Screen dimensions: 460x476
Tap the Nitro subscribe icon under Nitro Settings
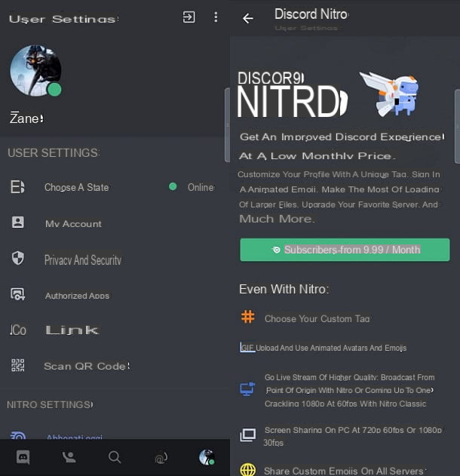(18, 436)
